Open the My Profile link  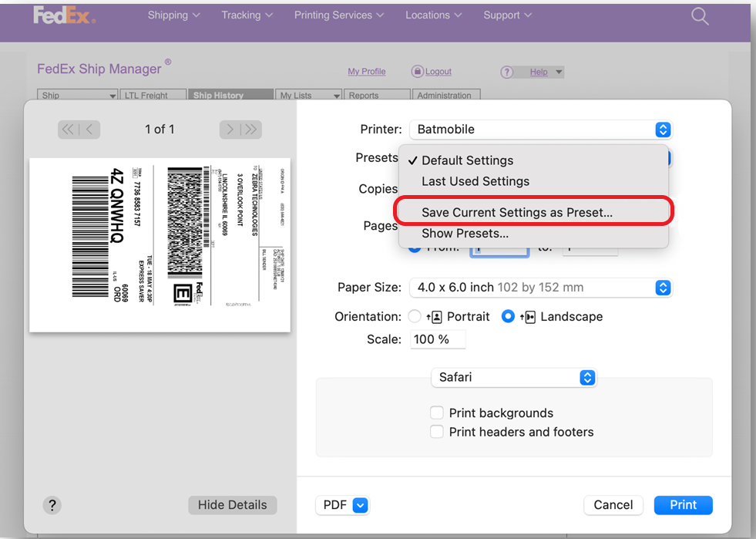tap(366, 71)
